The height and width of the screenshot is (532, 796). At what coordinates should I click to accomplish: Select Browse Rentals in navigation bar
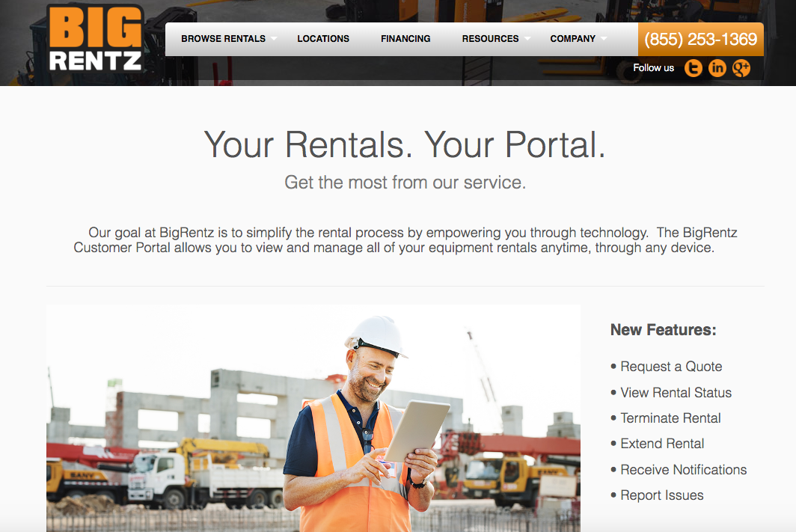(224, 39)
